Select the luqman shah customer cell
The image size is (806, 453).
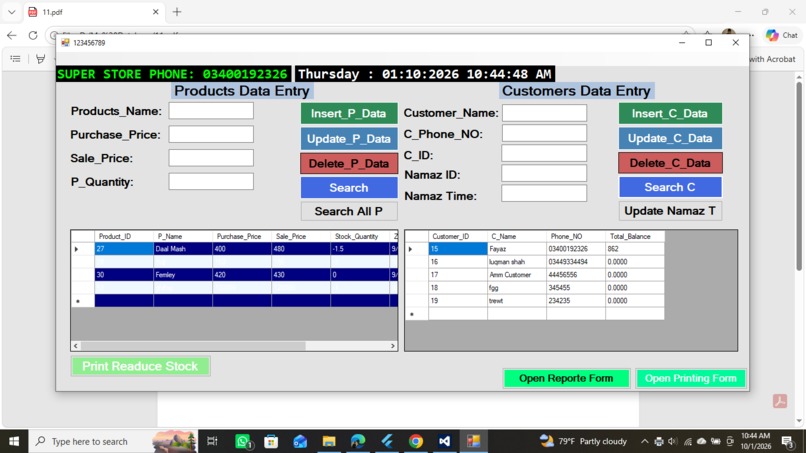tap(517, 262)
